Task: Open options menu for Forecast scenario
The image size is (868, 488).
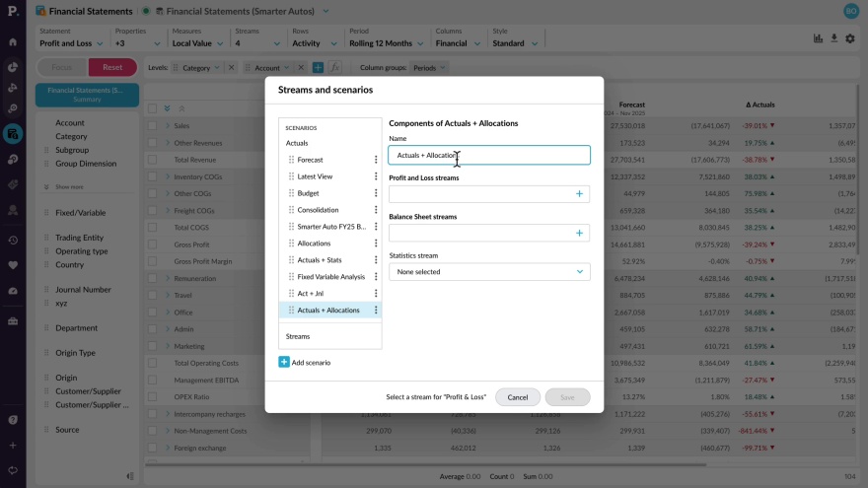Action: coord(376,160)
